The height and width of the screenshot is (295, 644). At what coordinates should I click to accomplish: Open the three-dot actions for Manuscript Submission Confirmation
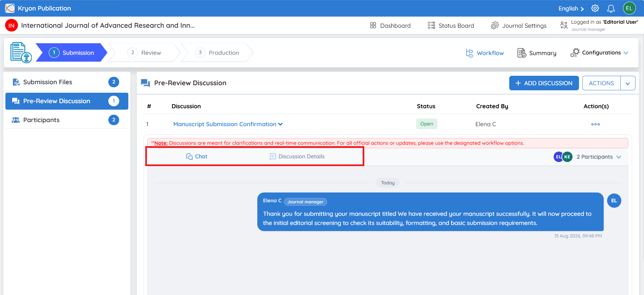tap(596, 124)
